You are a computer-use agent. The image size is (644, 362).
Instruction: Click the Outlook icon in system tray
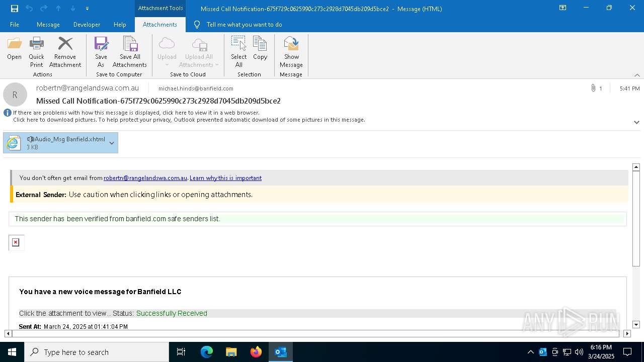tap(543, 352)
